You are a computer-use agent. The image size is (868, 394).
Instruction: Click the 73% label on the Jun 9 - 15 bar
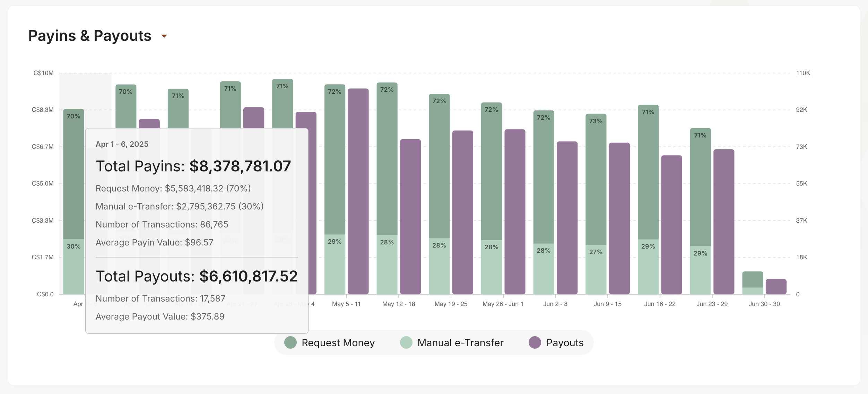pos(595,121)
